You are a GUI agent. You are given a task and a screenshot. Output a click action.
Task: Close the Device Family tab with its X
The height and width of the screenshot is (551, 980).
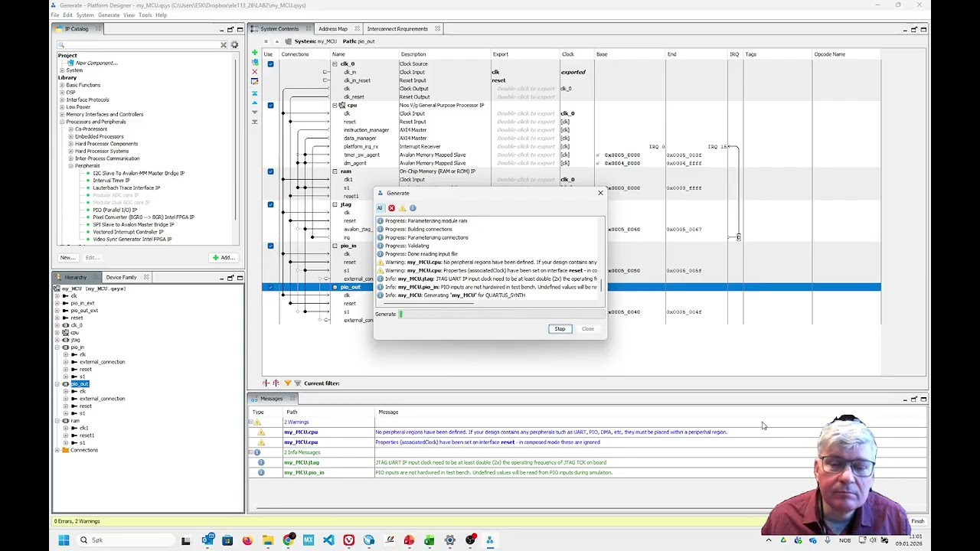146,277
